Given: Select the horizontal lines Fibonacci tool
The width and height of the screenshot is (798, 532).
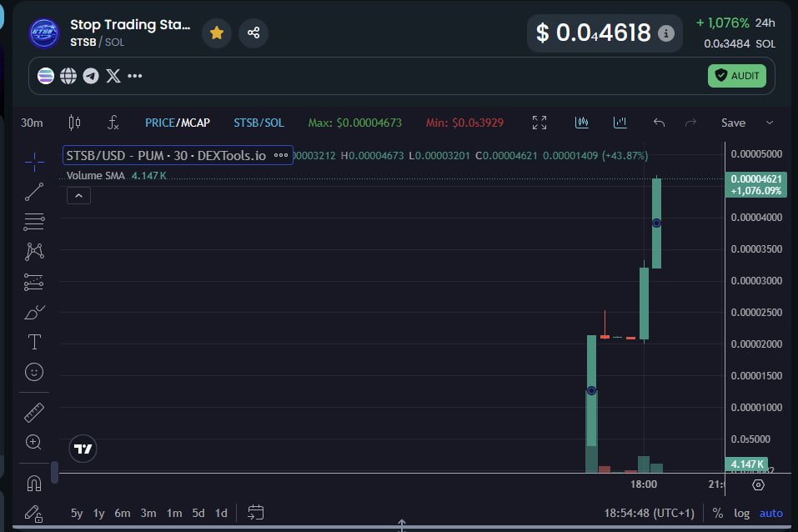Looking at the screenshot, I should click(34, 222).
